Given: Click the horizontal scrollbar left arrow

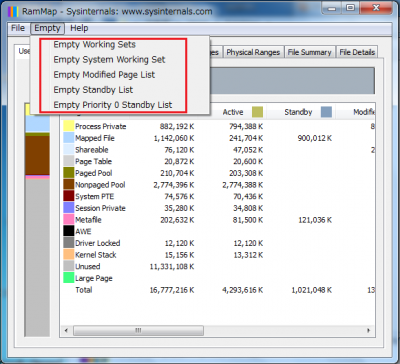Looking at the screenshot, I should coord(66,330).
